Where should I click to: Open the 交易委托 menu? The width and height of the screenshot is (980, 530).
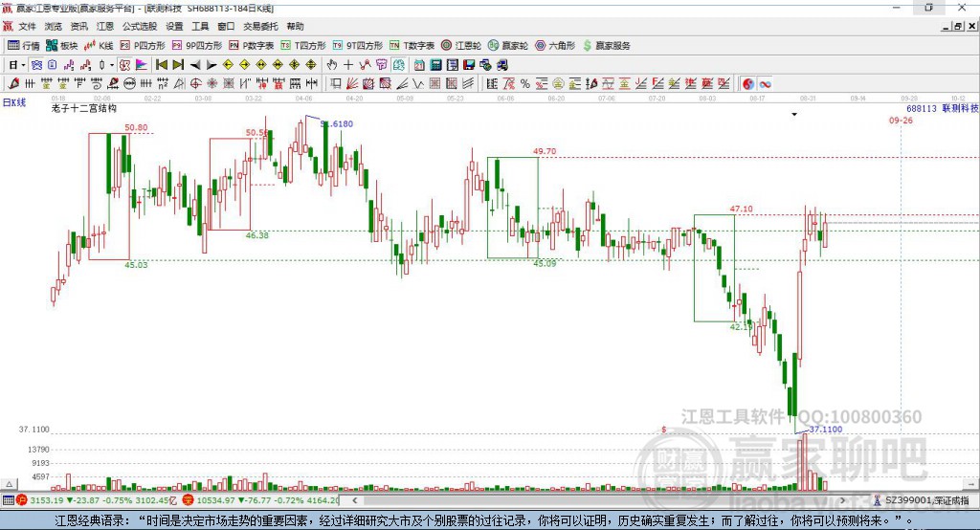(260, 26)
